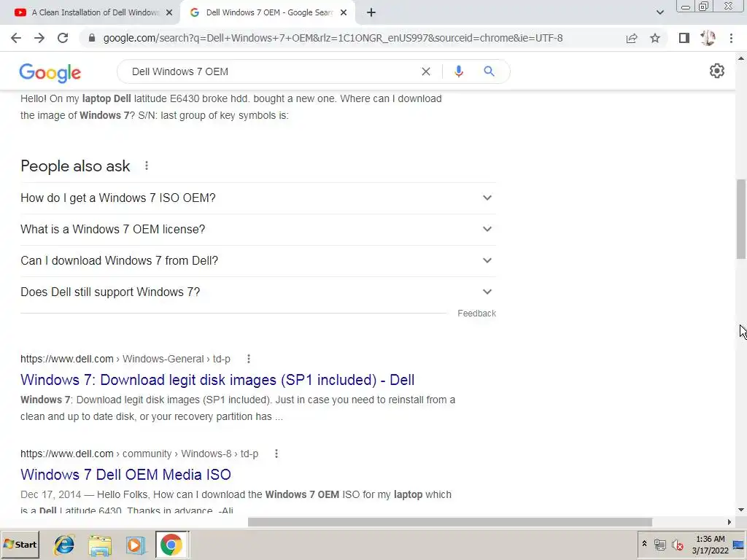This screenshot has width=747, height=560.
Task: Open 'Windows 7: Download legit disk images' result
Action: [x=217, y=380]
